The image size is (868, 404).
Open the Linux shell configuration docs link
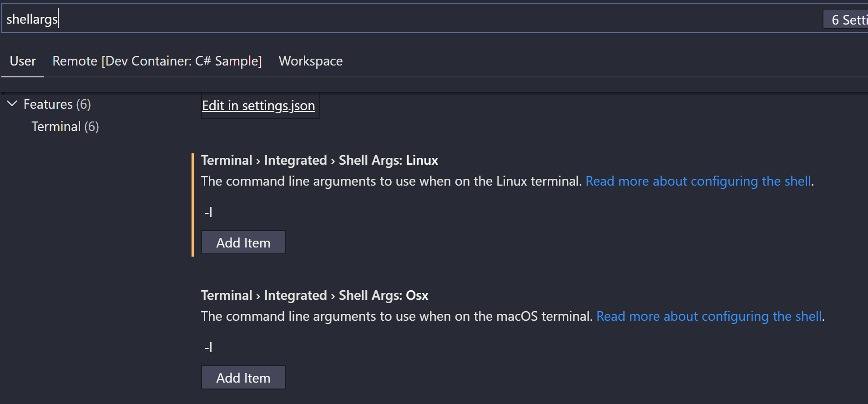pos(699,181)
